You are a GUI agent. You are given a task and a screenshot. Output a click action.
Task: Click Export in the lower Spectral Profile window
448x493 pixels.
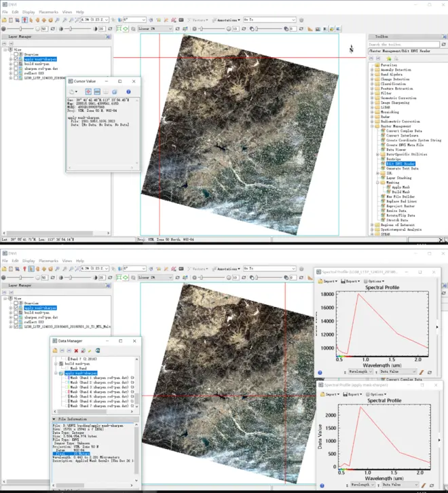pyautogui.click(x=353, y=395)
